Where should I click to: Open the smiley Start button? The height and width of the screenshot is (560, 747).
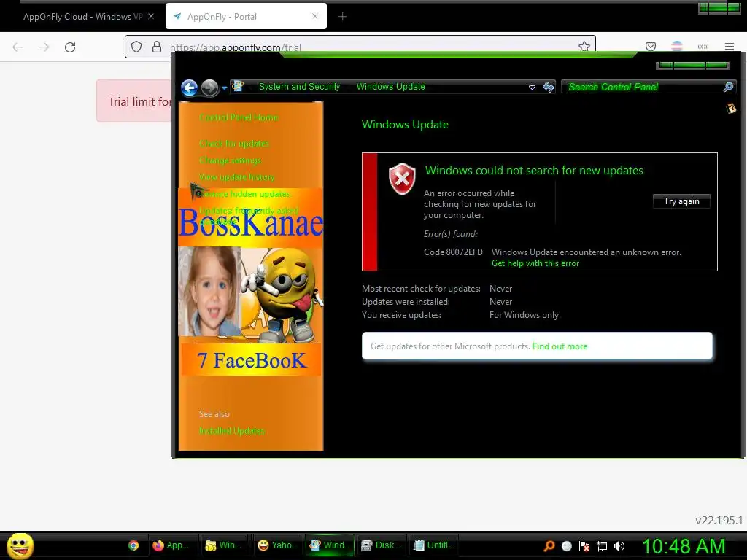[x=20, y=545]
